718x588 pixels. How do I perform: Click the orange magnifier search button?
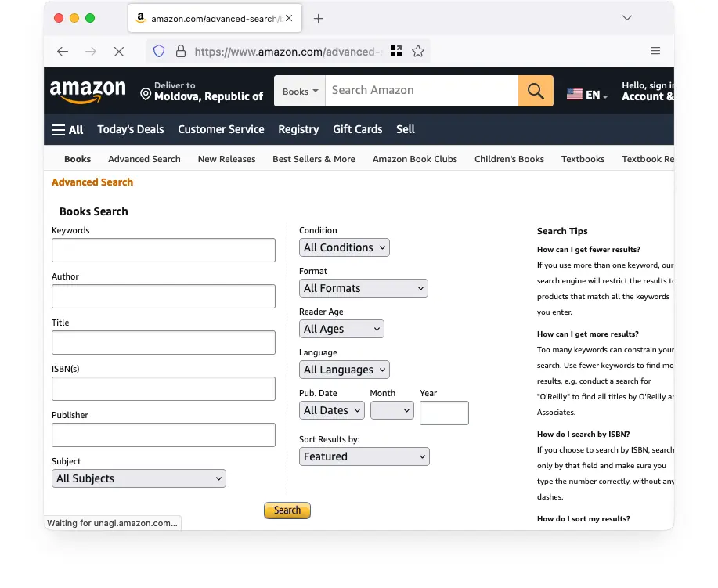536,91
